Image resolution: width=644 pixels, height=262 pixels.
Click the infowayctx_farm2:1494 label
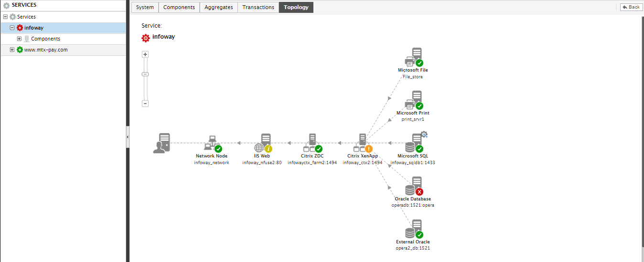(x=312, y=162)
